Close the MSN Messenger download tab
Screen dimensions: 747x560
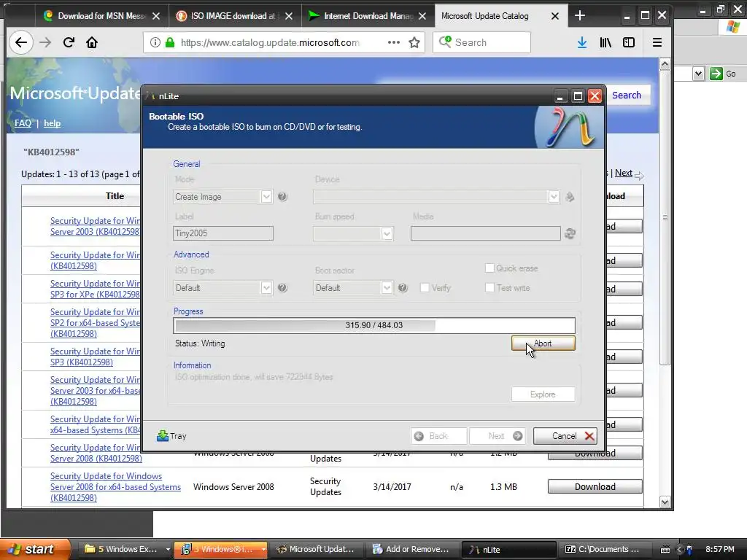(156, 16)
